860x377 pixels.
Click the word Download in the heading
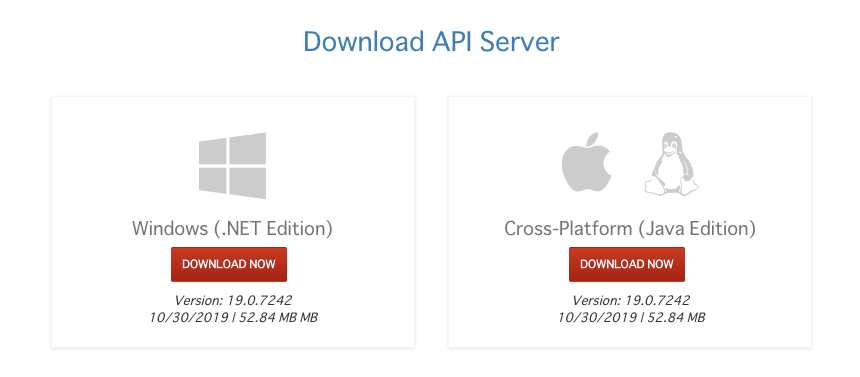coord(364,42)
